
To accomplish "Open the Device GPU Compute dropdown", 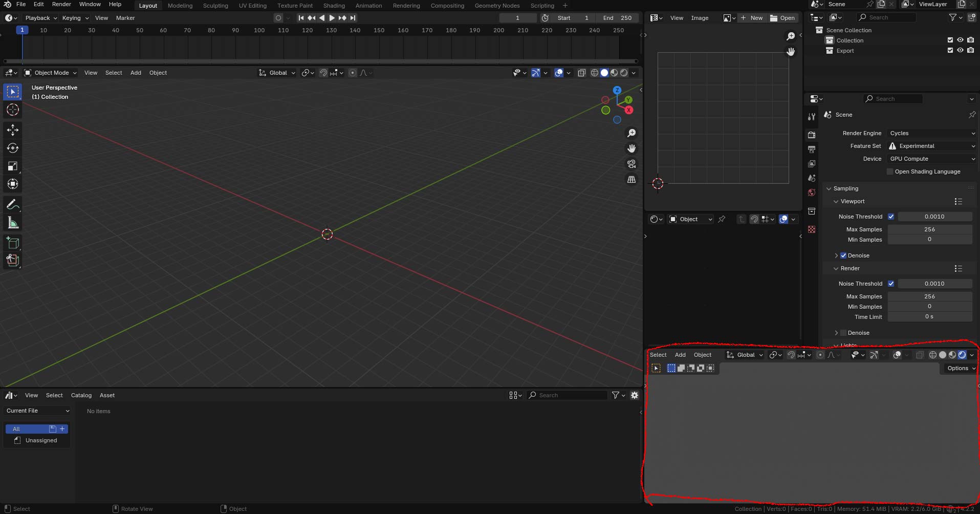I will (x=931, y=159).
